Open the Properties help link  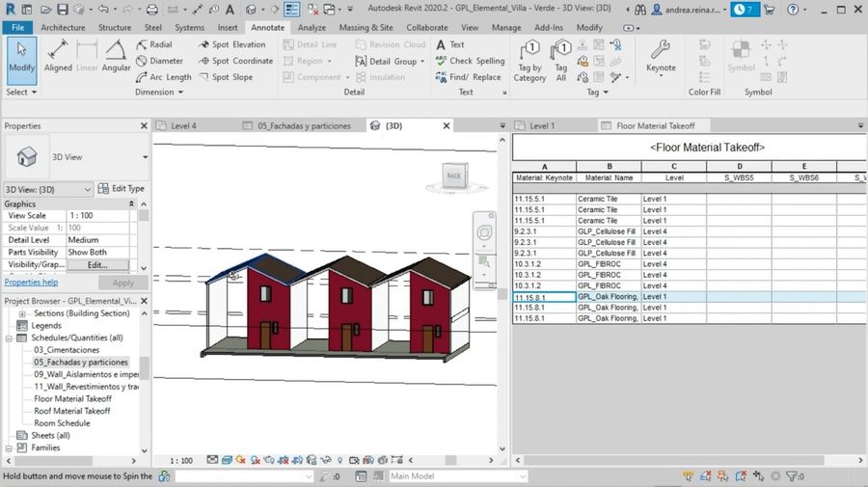tap(31, 283)
